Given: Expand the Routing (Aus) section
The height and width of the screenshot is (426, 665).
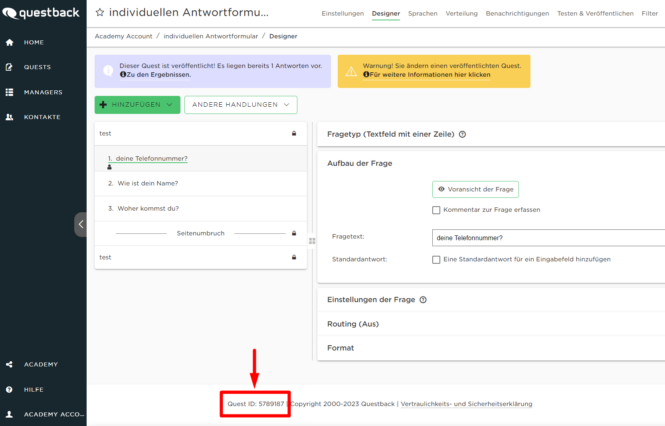Looking at the screenshot, I should [x=353, y=324].
